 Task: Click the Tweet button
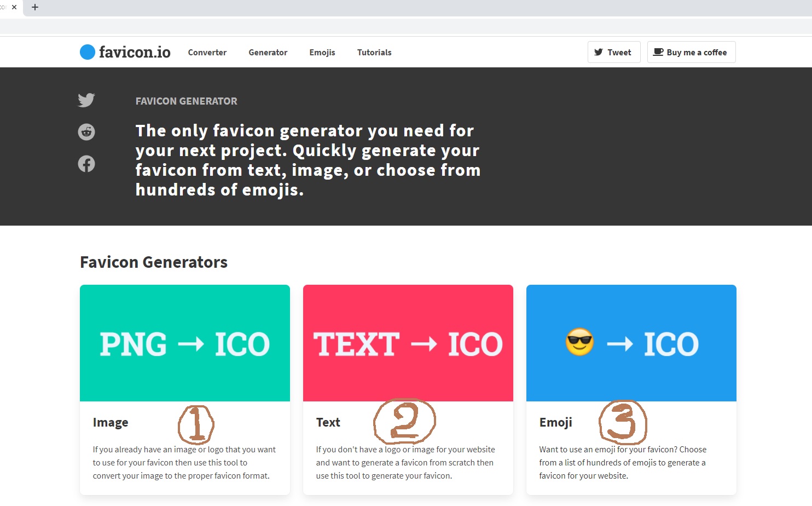click(614, 52)
